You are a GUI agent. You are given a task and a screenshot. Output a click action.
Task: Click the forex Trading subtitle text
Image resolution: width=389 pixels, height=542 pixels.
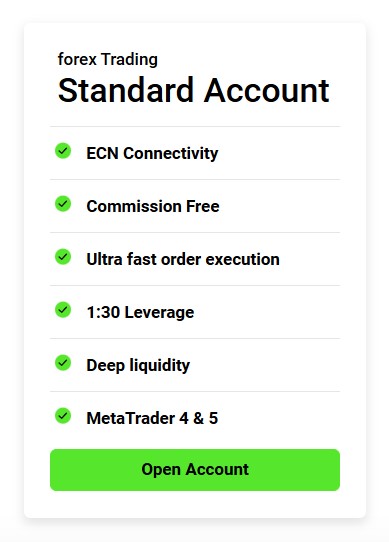(x=108, y=59)
